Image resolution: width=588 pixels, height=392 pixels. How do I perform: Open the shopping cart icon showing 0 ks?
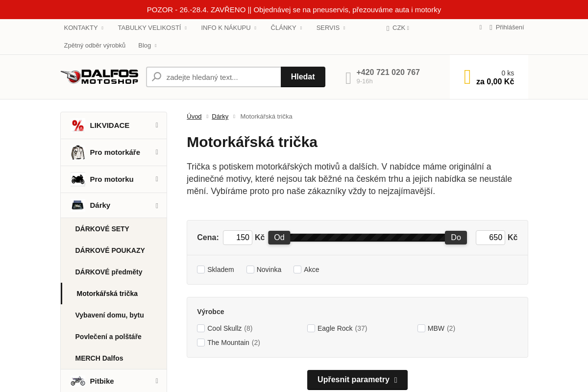pos(466,76)
